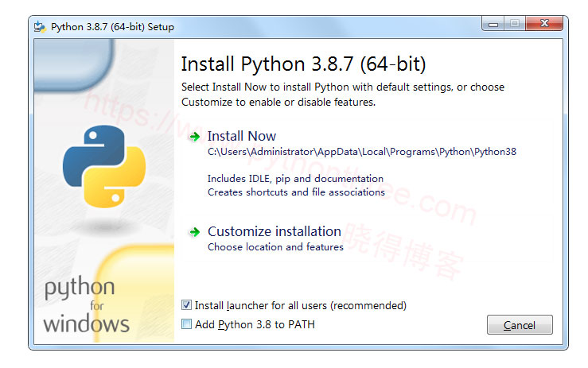
Task: Click the green arrow beside Install Now
Action: pos(194,137)
